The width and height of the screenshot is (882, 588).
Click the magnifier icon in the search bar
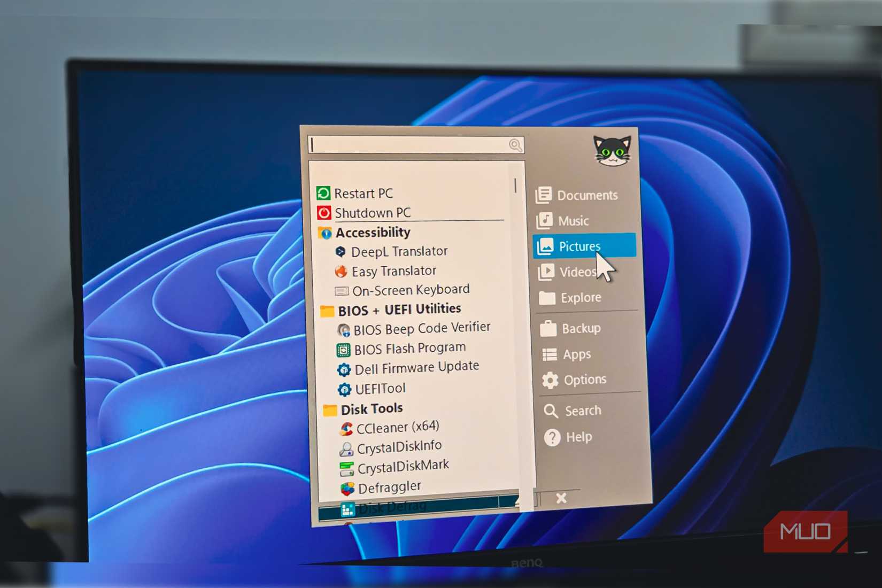(x=515, y=145)
